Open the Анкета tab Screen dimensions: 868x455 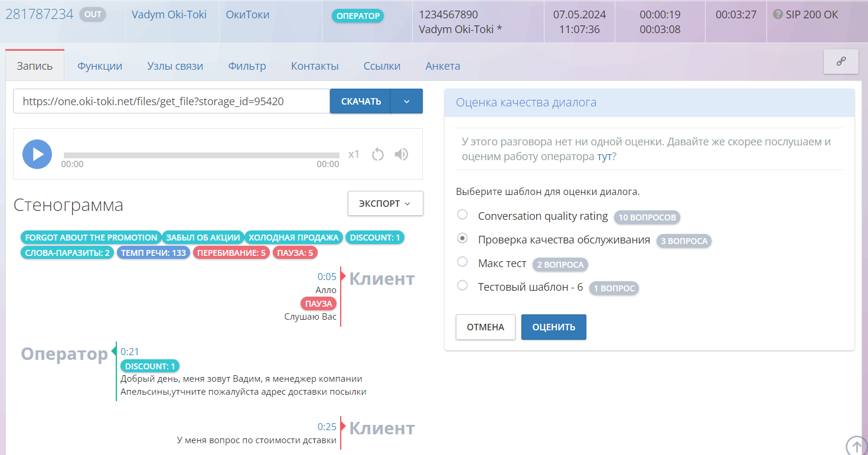pyautogui.click(x=443, y=66)
